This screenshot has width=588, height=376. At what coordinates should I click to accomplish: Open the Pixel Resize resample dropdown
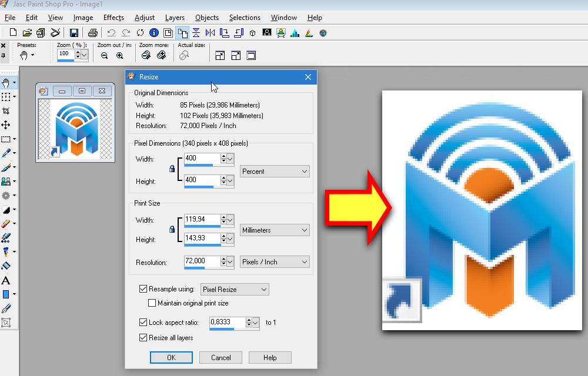pyautogui.click(x=235, y=290)
